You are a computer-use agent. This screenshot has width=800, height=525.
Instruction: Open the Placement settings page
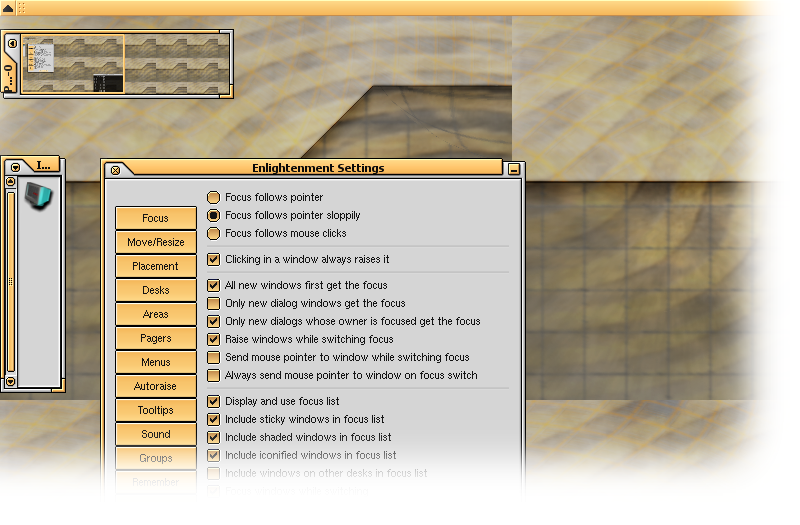coord(156,266)
